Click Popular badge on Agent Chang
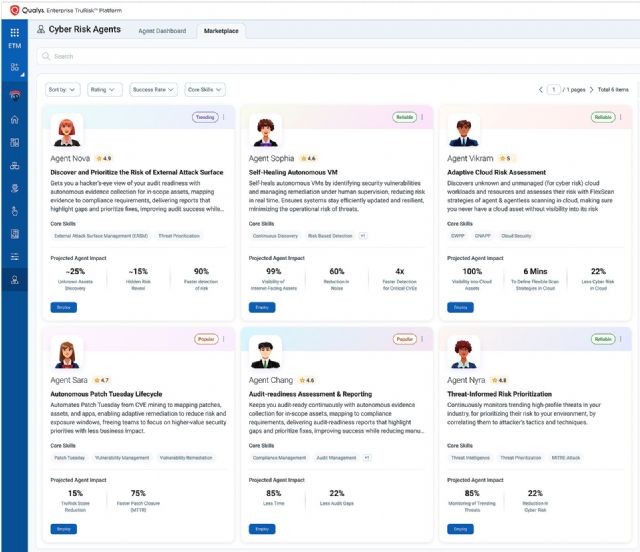Image resolution: width=640 pixels, height=552 pixels. [404, 339]
